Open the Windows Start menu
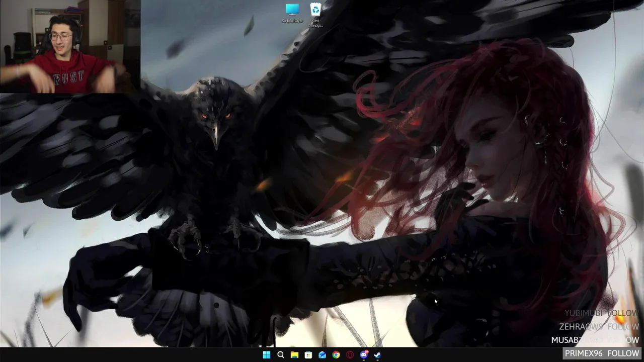644x362 pixels. tap(267, 355)
